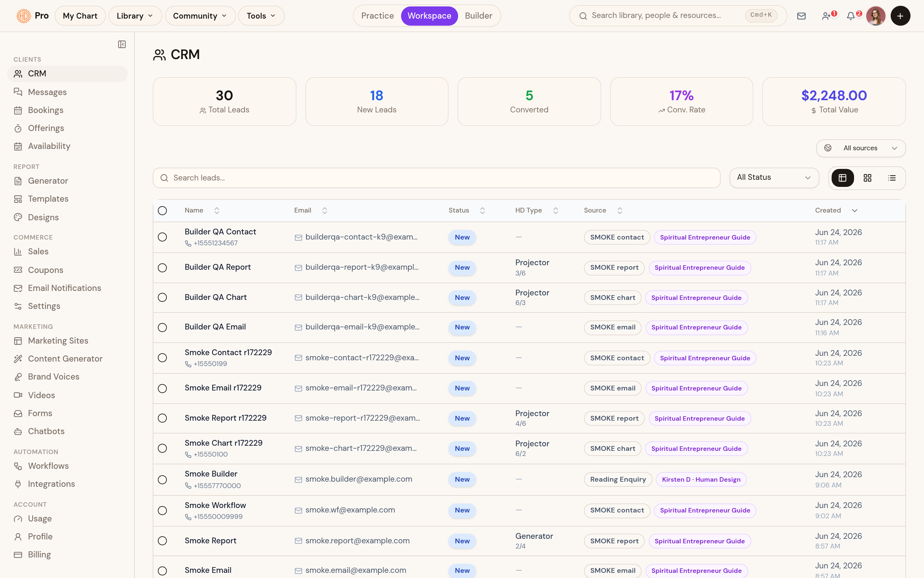Select the Smoke Workflow row checkbox
Screen dimensions: 924x578
(162, 511)
